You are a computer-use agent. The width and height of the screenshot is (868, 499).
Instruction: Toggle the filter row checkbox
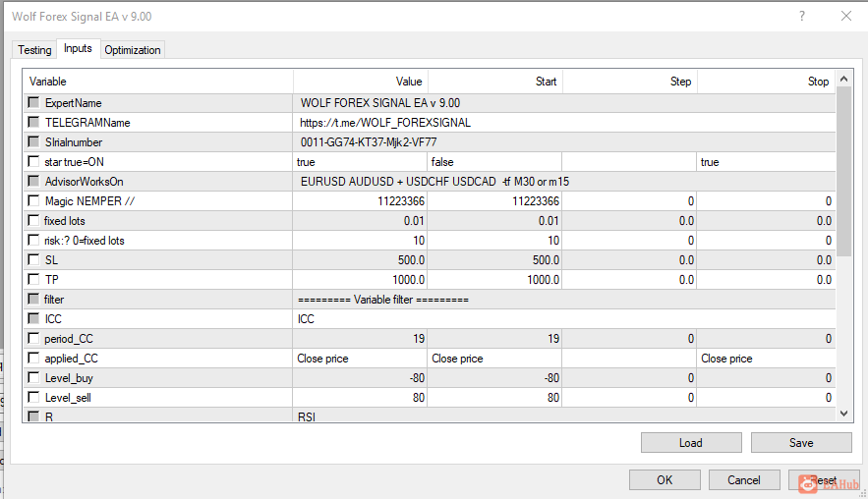click(x=33, y=299)
